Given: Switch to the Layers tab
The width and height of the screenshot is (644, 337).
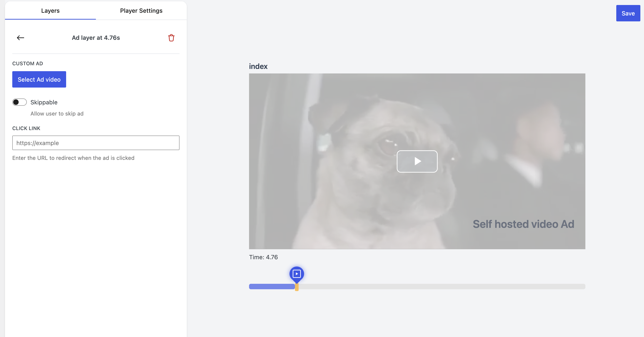Looking at the screenshot, I should [50, 11].
